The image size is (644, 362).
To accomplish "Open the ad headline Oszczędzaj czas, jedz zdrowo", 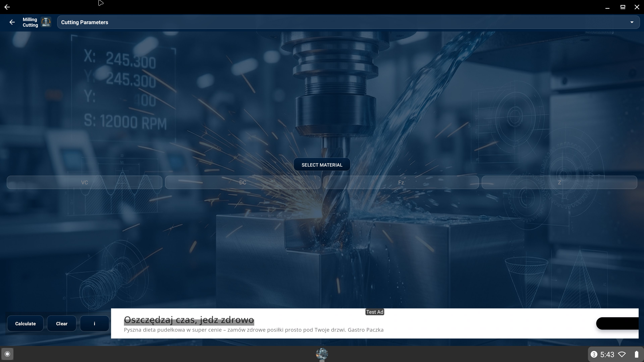I will (x=189, y=320).
